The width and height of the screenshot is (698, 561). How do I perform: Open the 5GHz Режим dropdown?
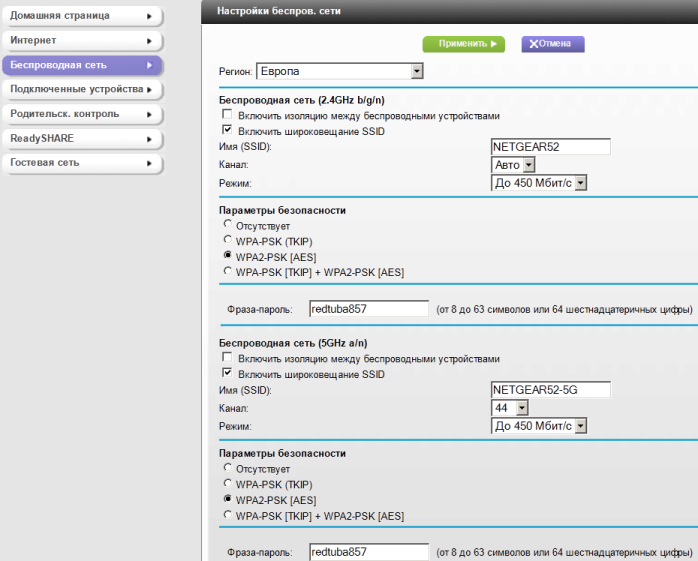pos(539,426)
